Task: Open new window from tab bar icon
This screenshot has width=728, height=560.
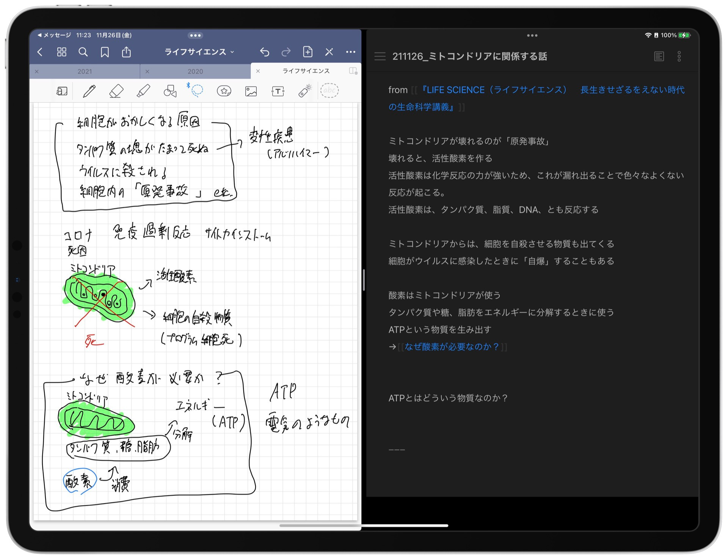Action: point(353,71)
